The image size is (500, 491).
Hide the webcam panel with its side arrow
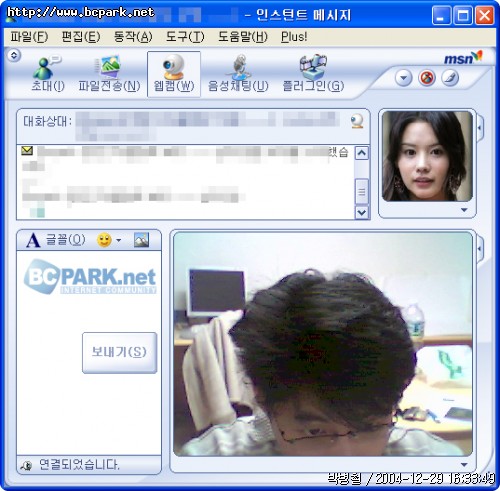(x=480, y=248)
